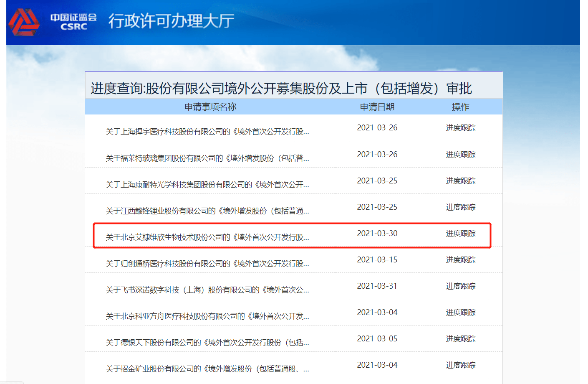Select date 2021-03-26 in 上海捍宇 row
The image size is (588, 384).
(x=377, y=128)
